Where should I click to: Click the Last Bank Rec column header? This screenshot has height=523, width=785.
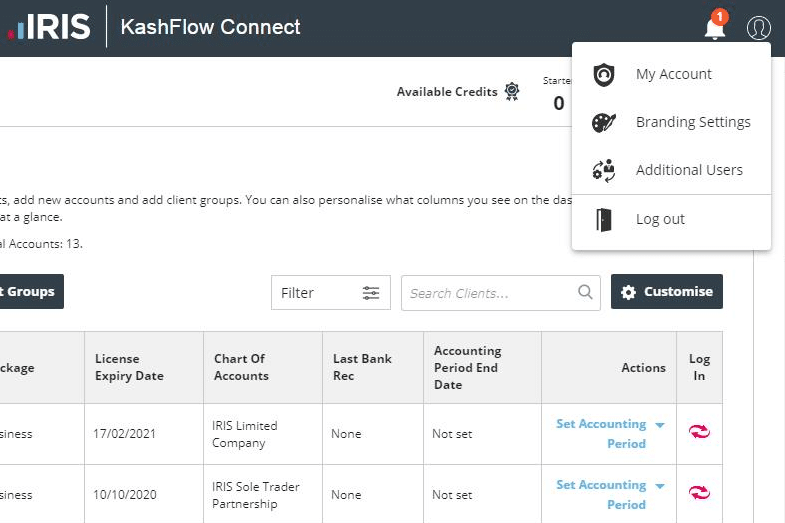[x=362, y=367]
